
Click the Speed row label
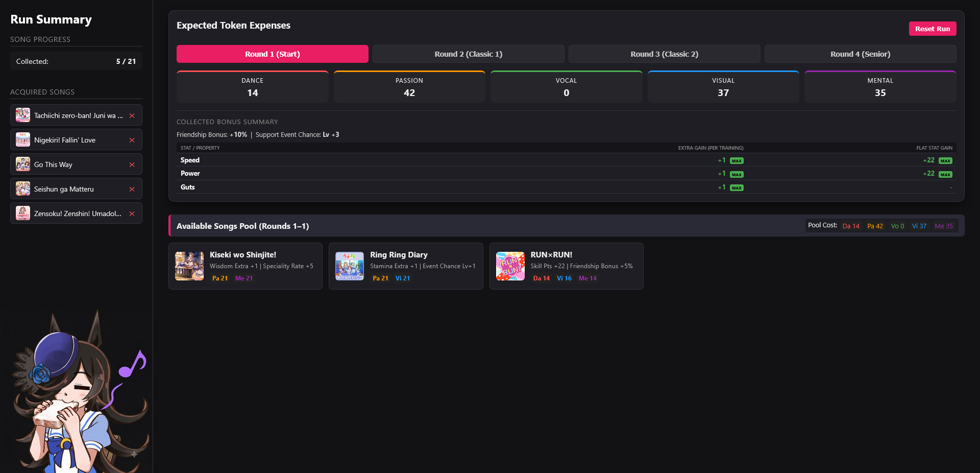click(190, 160)
